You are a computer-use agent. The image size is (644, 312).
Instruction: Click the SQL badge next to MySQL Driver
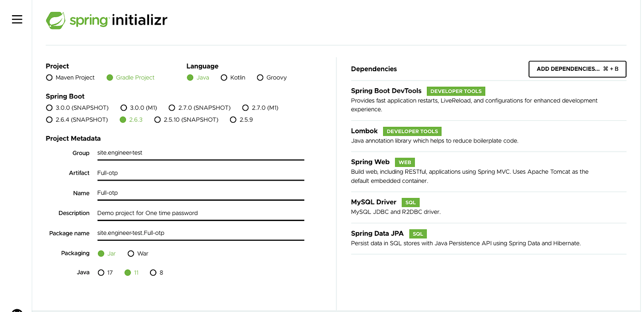410,202
